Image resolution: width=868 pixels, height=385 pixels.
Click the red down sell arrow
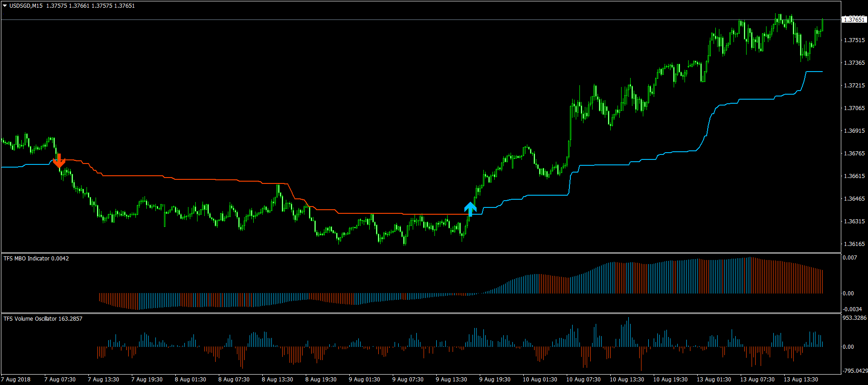[x=59, y=161]
